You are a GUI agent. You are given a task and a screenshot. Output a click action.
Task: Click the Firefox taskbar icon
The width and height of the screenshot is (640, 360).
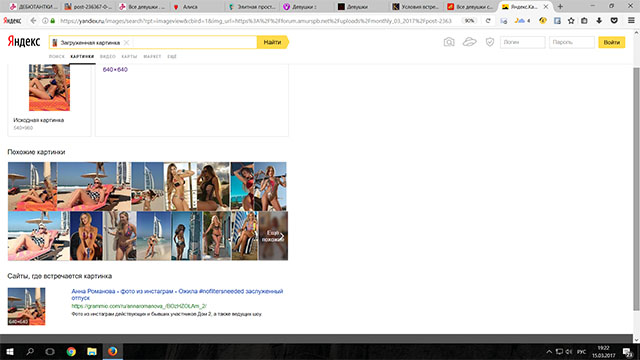tap(113, 351)
